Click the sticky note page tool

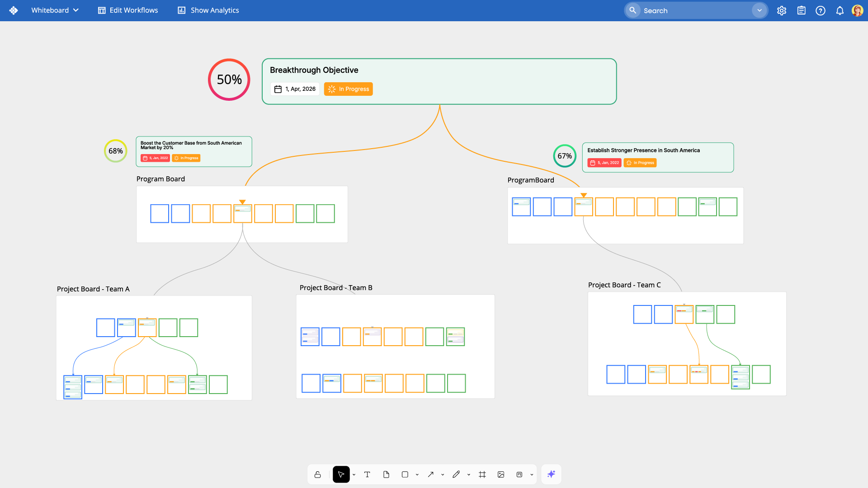(x=386, y=474)
